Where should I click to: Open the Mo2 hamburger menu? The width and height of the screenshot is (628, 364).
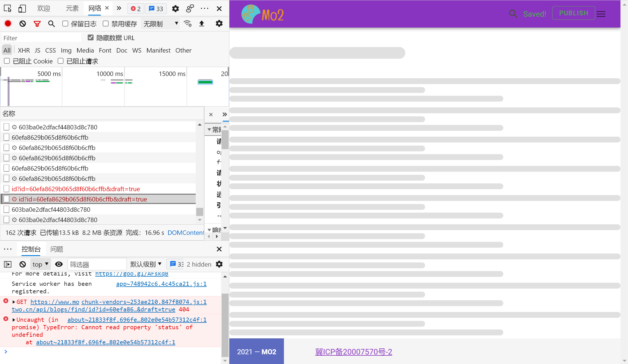(601, 14)
